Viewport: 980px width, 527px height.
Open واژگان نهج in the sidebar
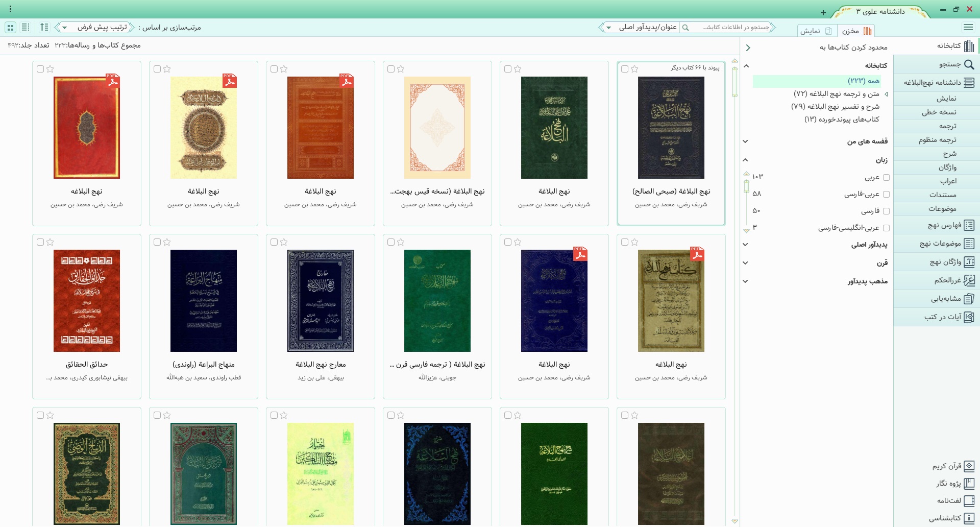point(937,262)
